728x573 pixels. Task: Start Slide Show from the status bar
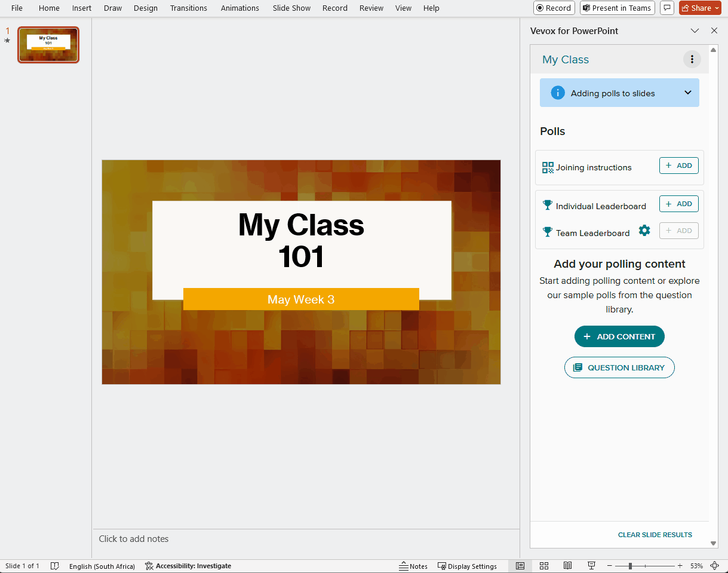pos(591,565)
